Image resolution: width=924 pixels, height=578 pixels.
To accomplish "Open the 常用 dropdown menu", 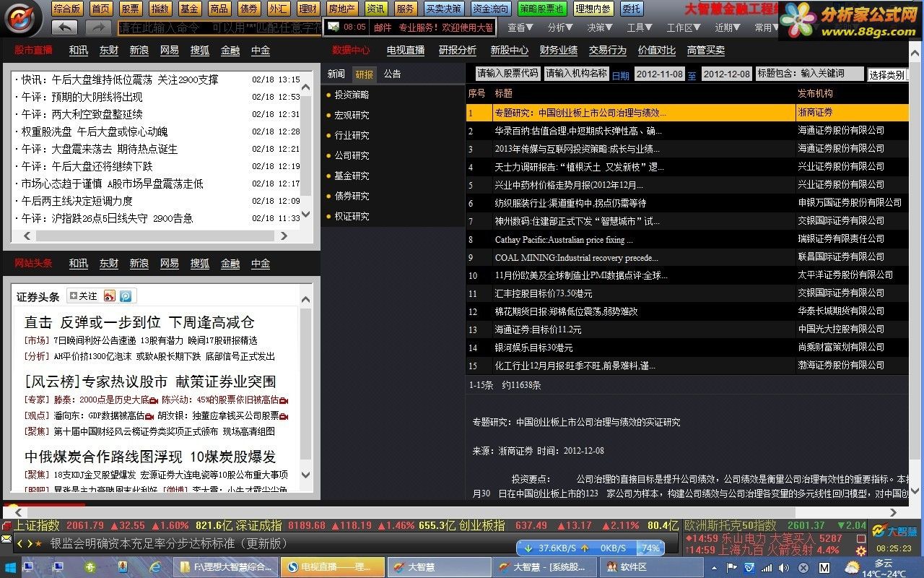I will coord(766,27).
